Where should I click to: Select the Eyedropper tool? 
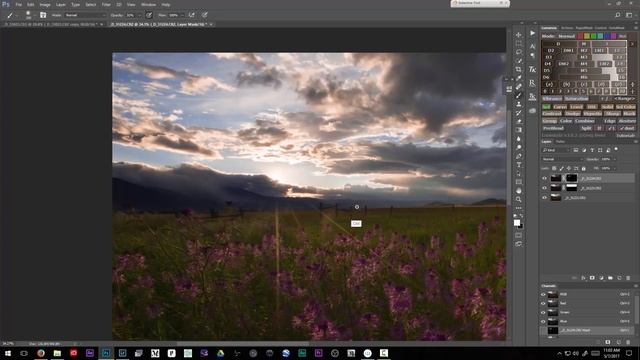(518, 78)
